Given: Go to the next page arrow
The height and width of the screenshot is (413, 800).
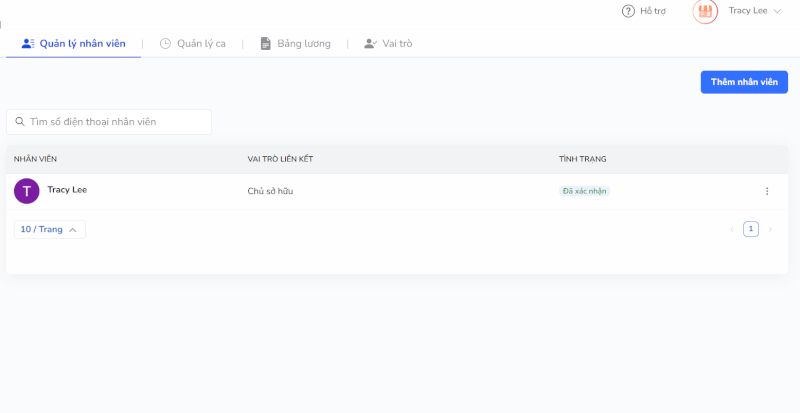Looking at the screenshot, I should click(770, 229).
